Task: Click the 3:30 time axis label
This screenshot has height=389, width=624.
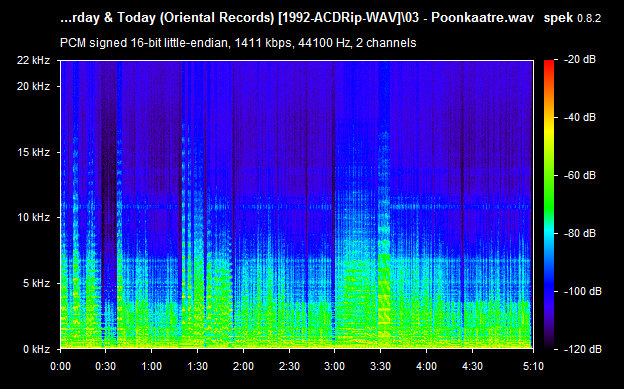Action: [x=380, y=366]
